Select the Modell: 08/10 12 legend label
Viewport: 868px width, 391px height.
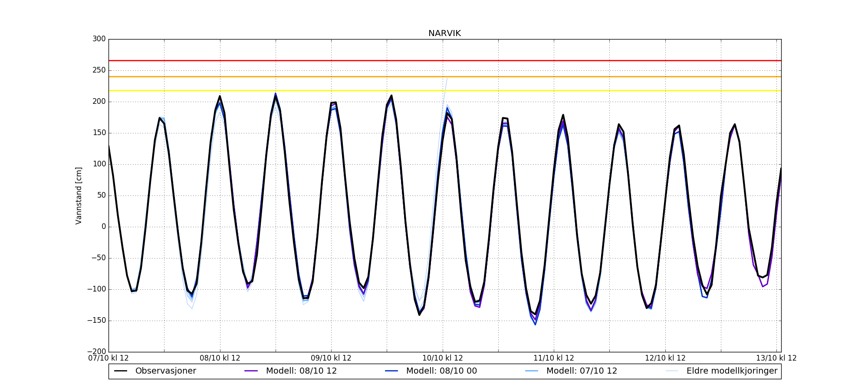point(301,371)
